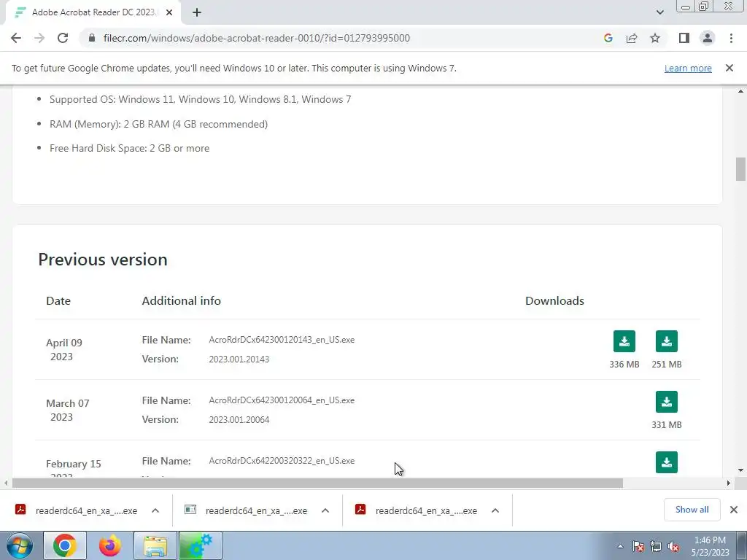Open the Chrome profile avatar menu
Image resolution: width=747 pixels, height=560 pixels.
pyautogui.click(x=708, y=38)
